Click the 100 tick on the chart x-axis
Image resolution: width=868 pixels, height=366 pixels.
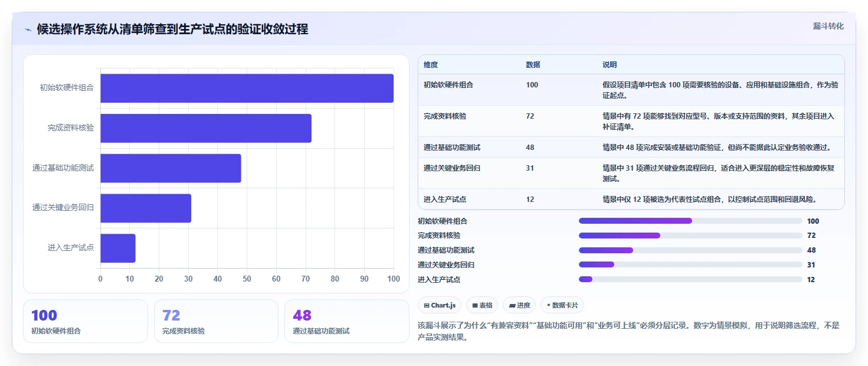point(393,279)
